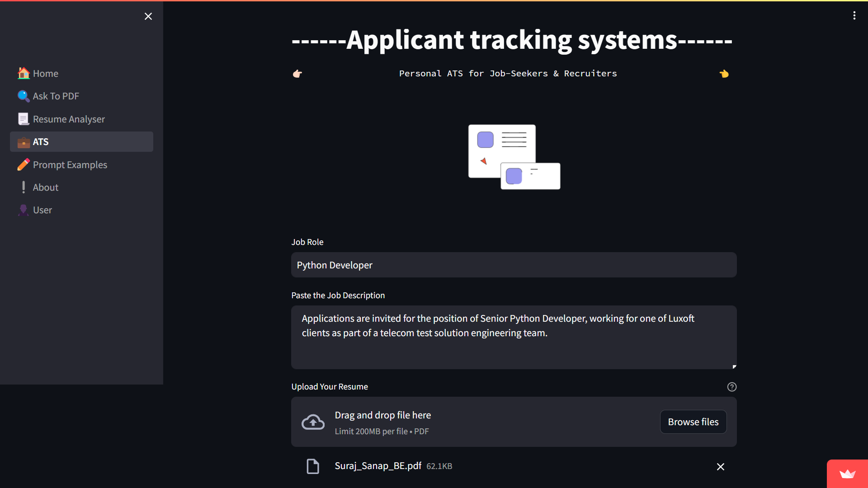Viewport: 868px width, 488px height.
Task: Click the Ask To PDF magnifier icon
Action: click(x=24, y=96)
